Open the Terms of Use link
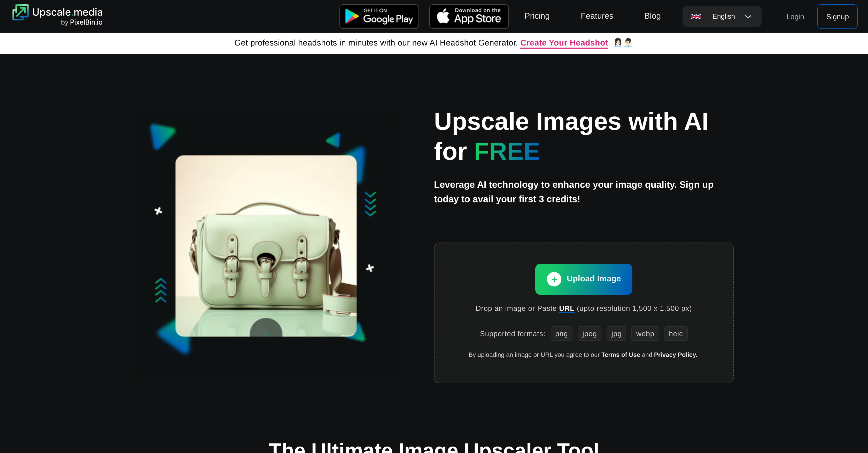This screenshot has width=868, height=453. [620, 354]
